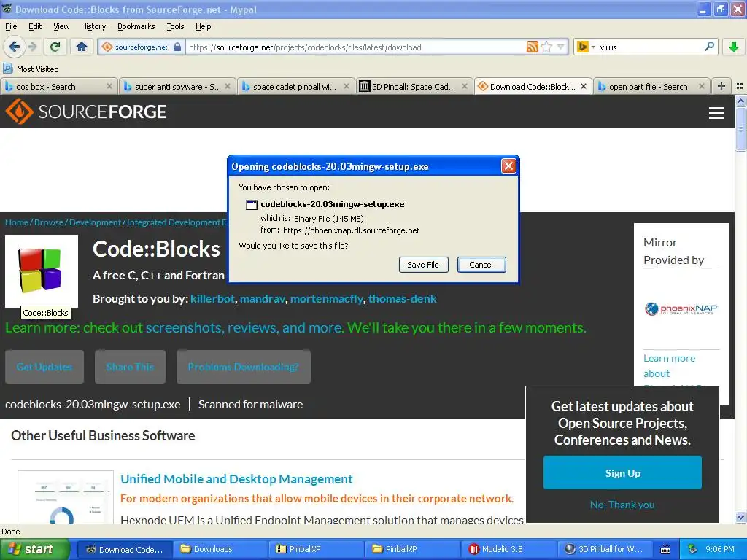Open mortenmacfly's profile link
The image size is (747, 560).
[x=327, y=298]
